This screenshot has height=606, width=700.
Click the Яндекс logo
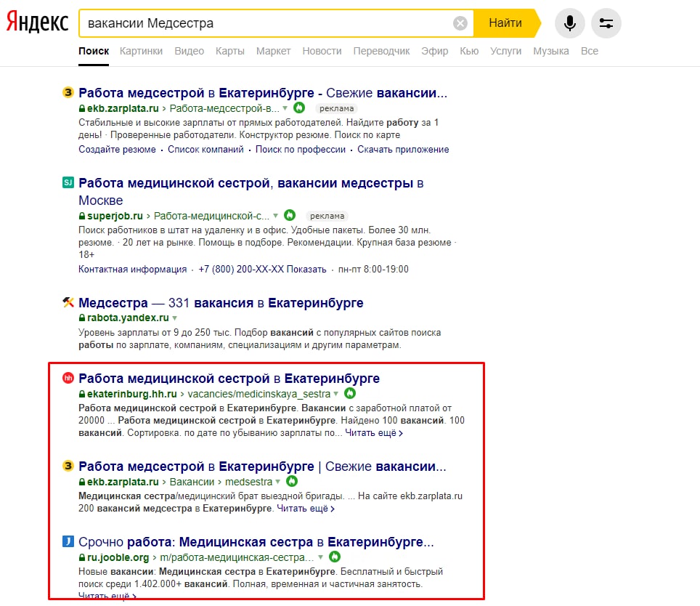point(38,23)
